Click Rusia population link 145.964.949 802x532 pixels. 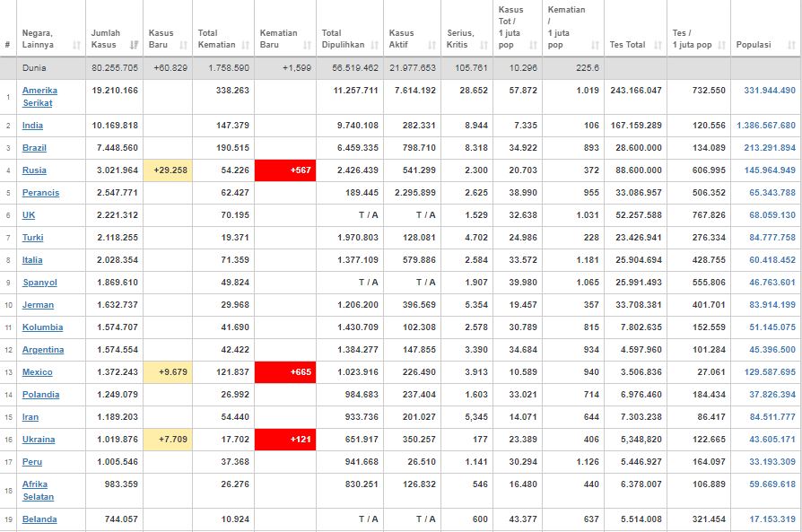770,170
